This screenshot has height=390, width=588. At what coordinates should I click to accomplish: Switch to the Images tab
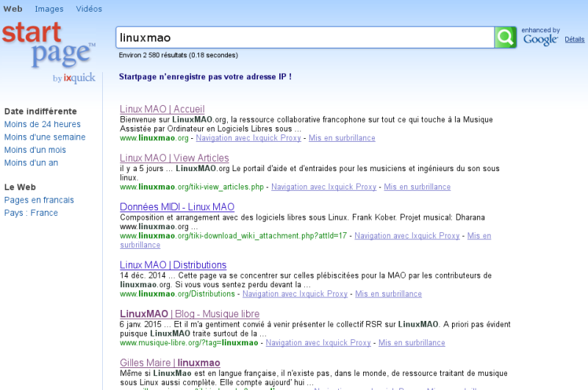pyautogui.click(x=49, y=9)
